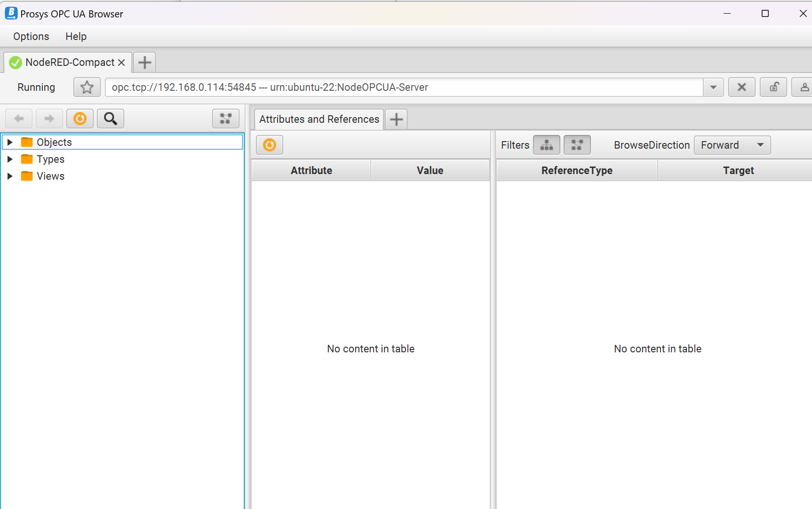Select the Views folder in the tree

click(x=50, y=176)
